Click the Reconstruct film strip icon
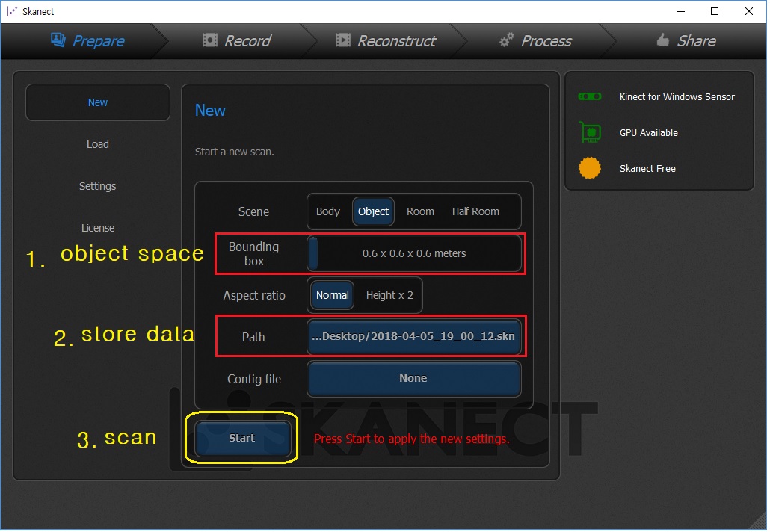 tap(343, 40)
